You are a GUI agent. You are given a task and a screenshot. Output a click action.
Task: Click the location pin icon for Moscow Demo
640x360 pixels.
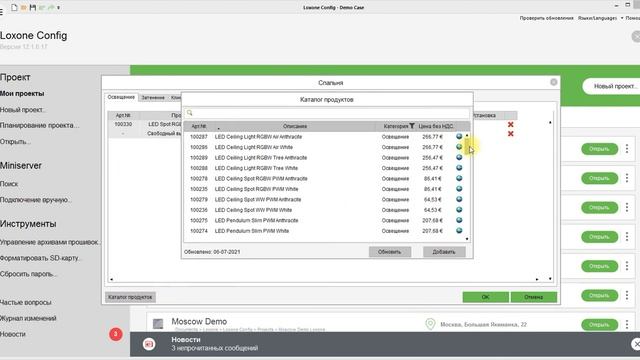click(430, 324)
